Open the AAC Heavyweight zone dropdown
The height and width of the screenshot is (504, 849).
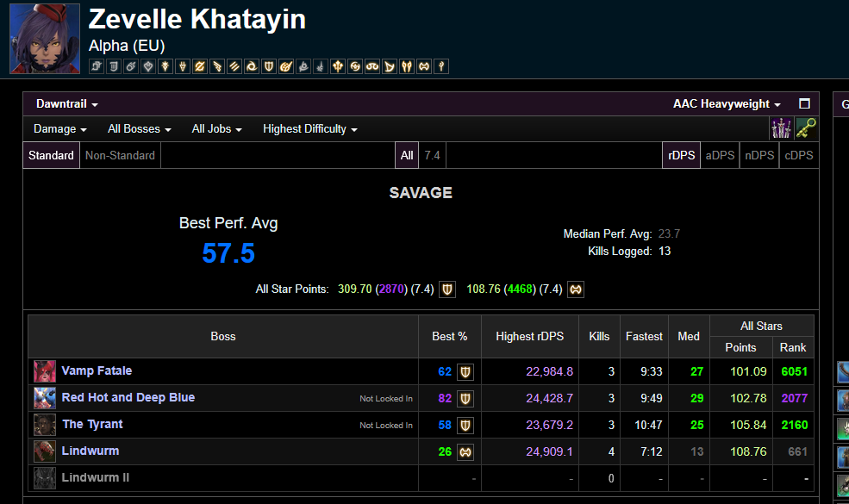tap(727, 104)
